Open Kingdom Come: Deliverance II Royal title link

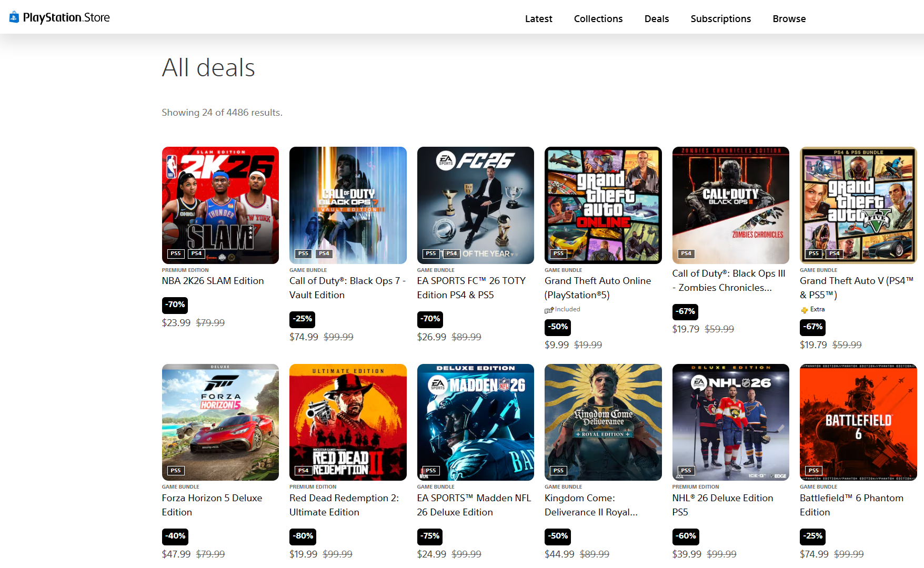tap(591, 505)
